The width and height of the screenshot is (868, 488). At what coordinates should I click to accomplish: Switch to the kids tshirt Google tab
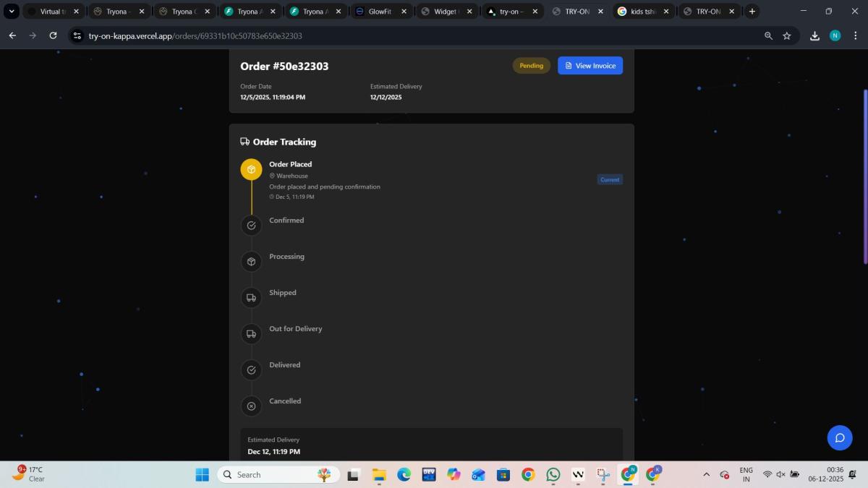coord(641,12)
